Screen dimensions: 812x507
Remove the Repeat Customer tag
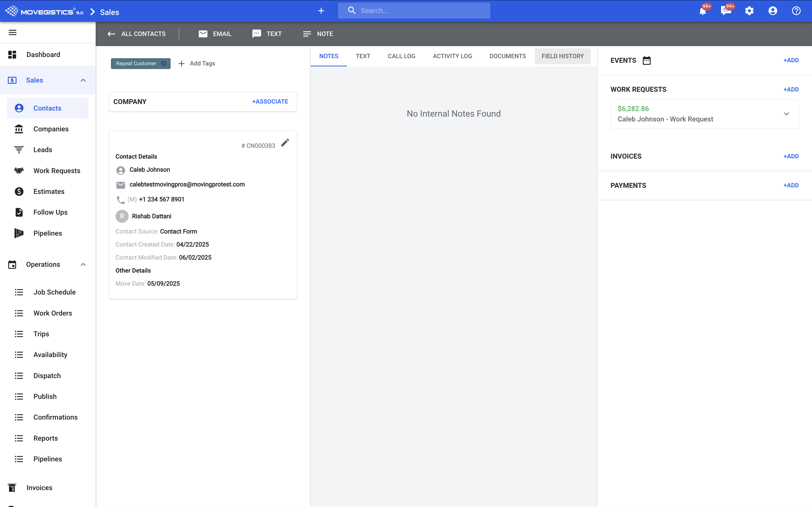(x=164, y=63)
